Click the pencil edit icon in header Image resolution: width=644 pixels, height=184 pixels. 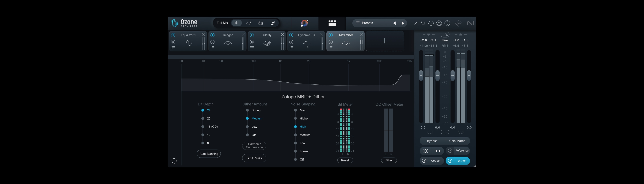click(415, 23)
